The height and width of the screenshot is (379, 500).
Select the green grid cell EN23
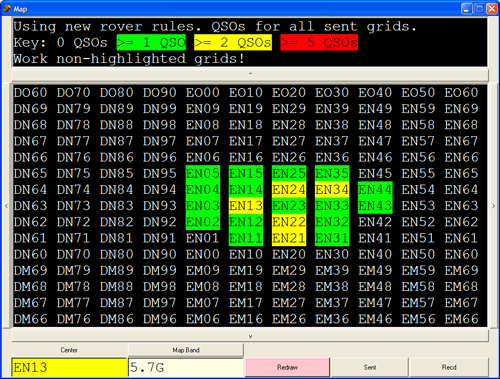tap(289, 206)
